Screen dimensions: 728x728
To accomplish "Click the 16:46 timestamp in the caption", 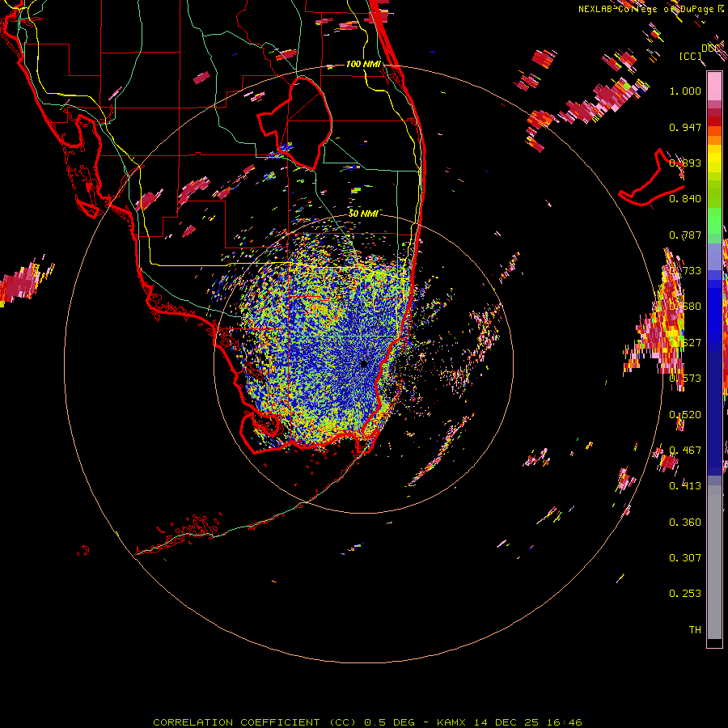I will point(563,722).
